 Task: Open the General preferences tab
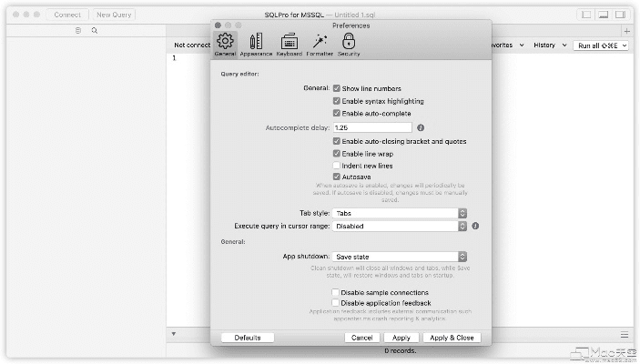tap(225, 45)
